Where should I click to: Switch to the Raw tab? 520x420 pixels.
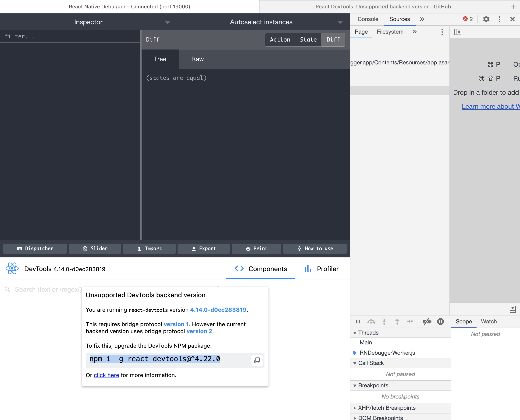[197, 59]
